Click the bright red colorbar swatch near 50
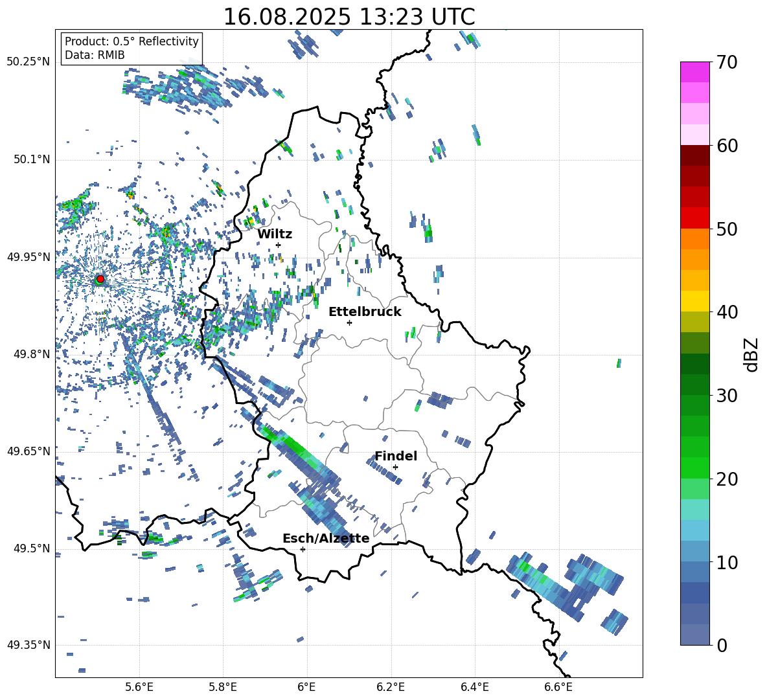The width and height of the screenshot is (767, 700). (x=694, y=218)
